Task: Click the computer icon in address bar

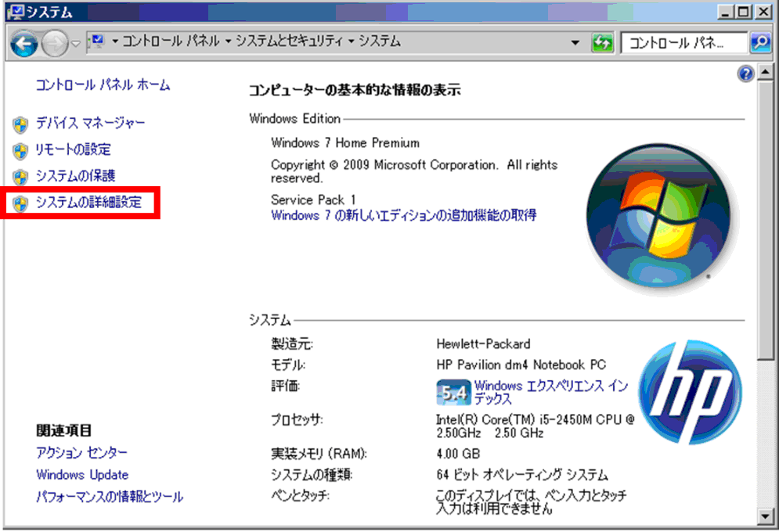Action: (x=97, y=41)
